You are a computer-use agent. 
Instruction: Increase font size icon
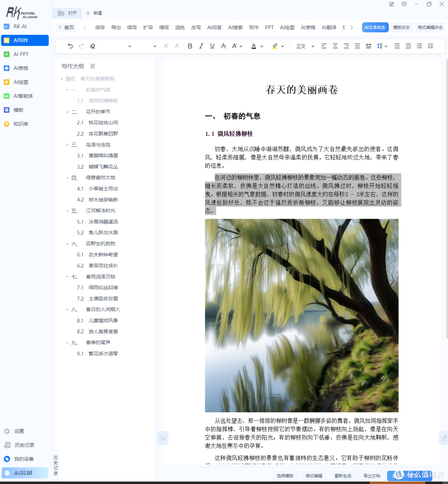pos(166,46)
